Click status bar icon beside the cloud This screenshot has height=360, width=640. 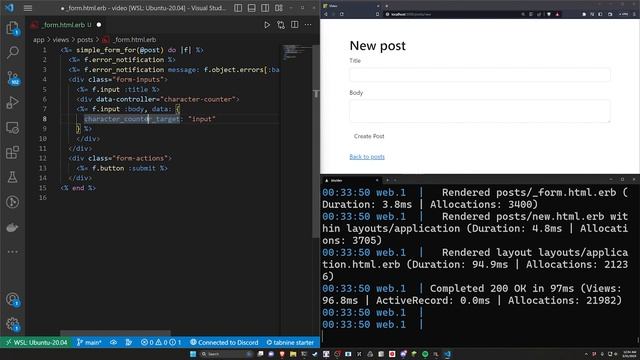pyautogui.click(x=129, y=342)
